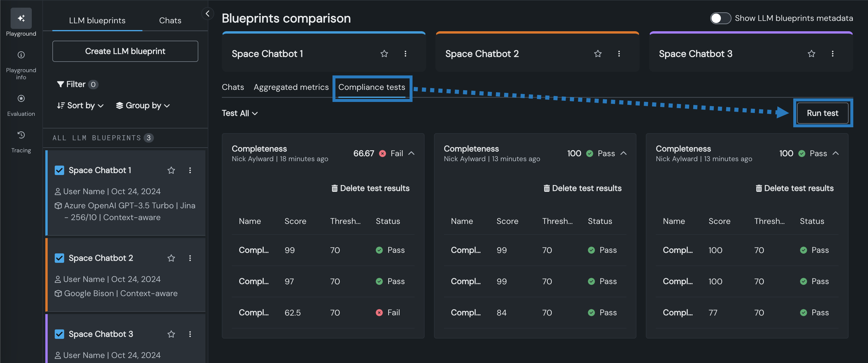Open the Evaluation sidebar section
The height and width of the screenshot is (363, 868).
(x=21, y=98)
